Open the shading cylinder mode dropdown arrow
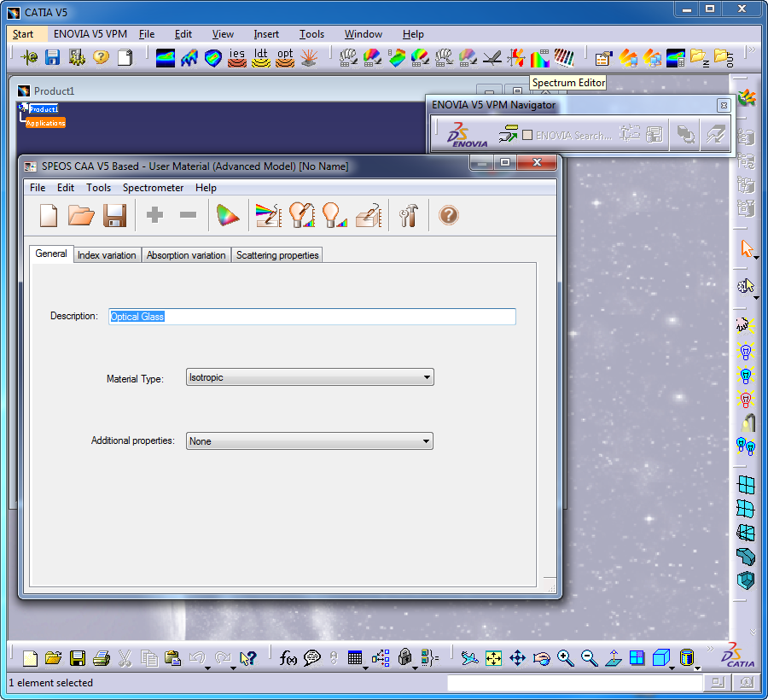 pos(697,668)
